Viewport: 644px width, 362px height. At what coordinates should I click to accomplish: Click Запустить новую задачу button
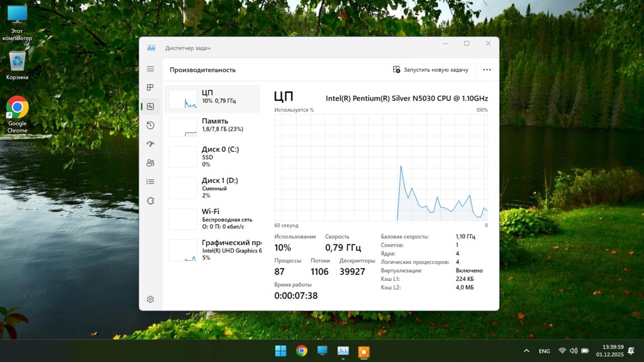tap(430, 70)
